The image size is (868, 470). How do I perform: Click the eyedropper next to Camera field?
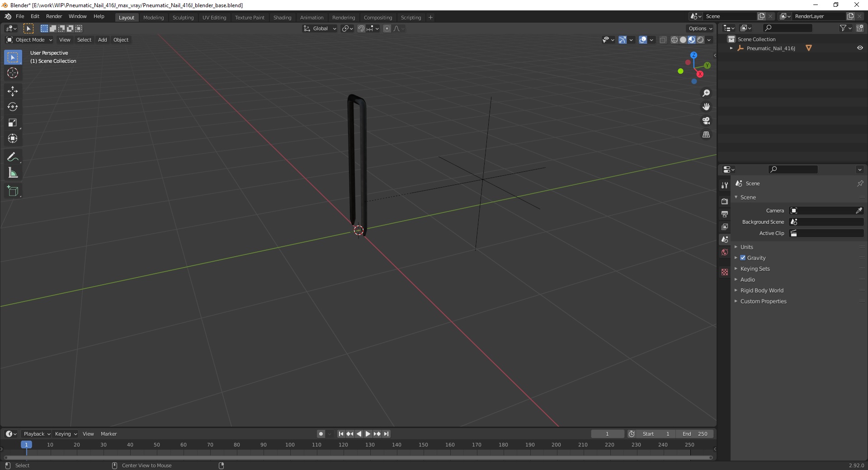(859, 211)
